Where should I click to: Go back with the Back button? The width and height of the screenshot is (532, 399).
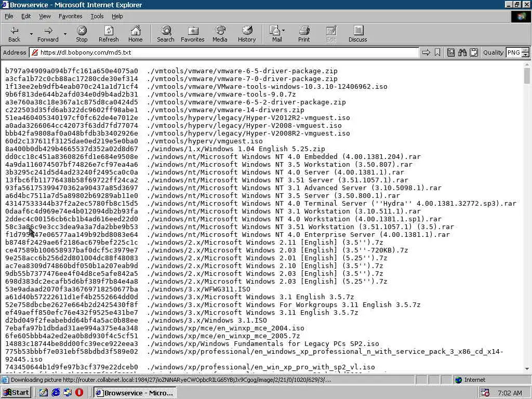click(x=14, y=34)
